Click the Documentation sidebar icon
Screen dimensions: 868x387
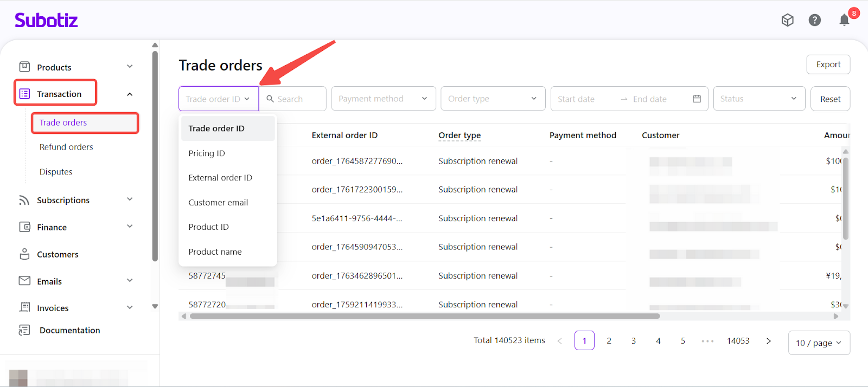(24, 330)
